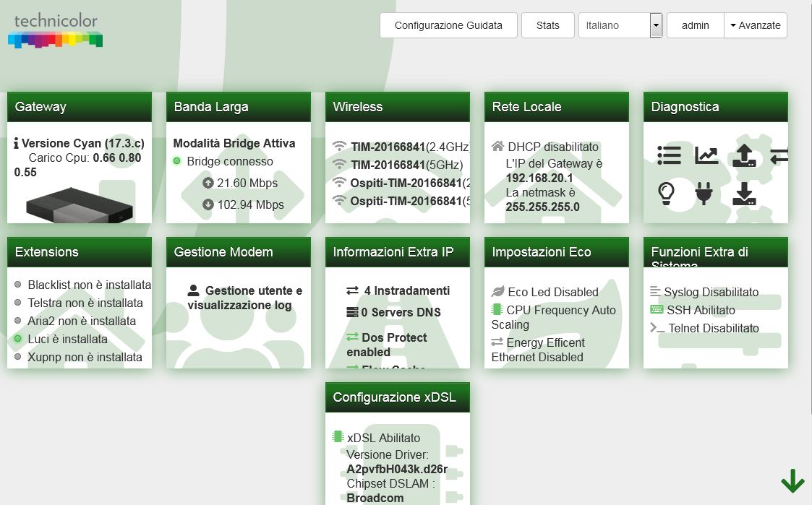The image size is (812, 505).
Task: Open the Configurazione xDSL card header
Action: pos(397,397)
